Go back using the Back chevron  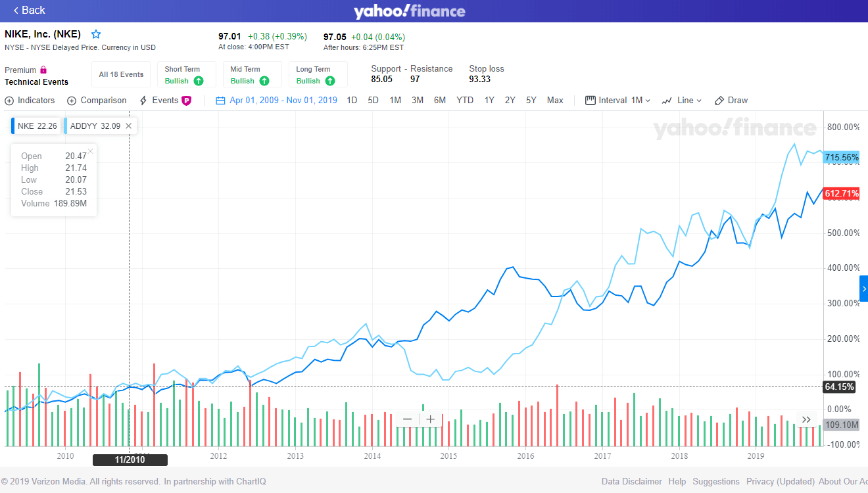(x=29, y=10)
